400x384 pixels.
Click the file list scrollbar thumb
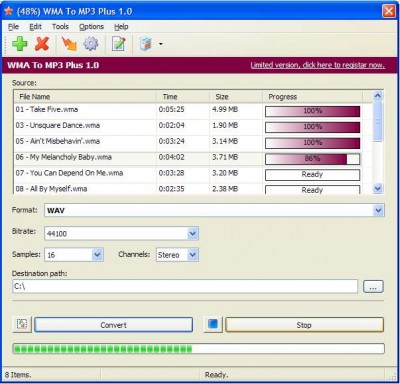tap(378, 122)
